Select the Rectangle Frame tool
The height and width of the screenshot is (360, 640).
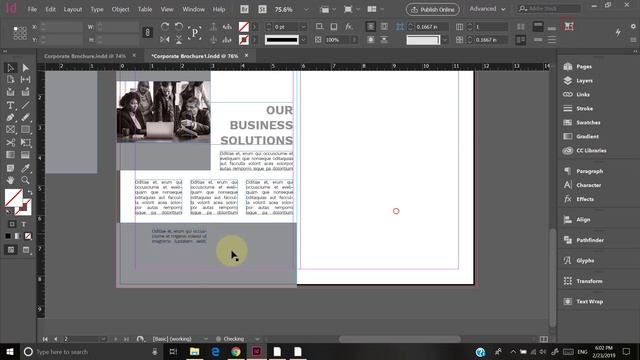(11, 130)
